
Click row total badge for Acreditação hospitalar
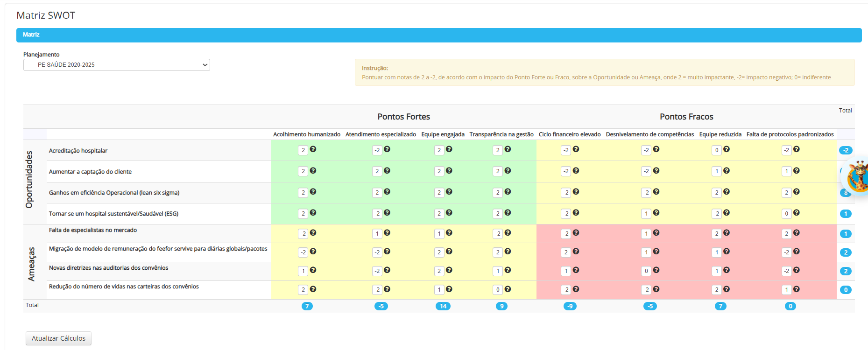point(846,150)
